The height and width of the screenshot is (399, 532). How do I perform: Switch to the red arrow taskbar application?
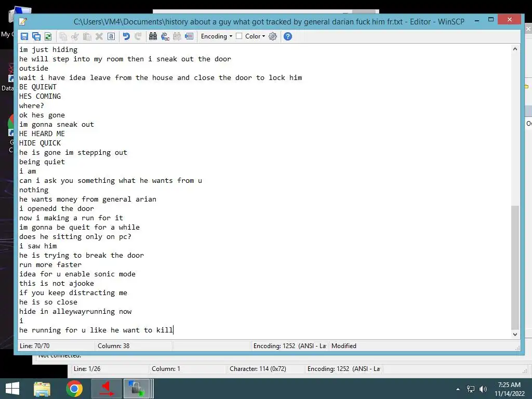(x=107, y=389)
